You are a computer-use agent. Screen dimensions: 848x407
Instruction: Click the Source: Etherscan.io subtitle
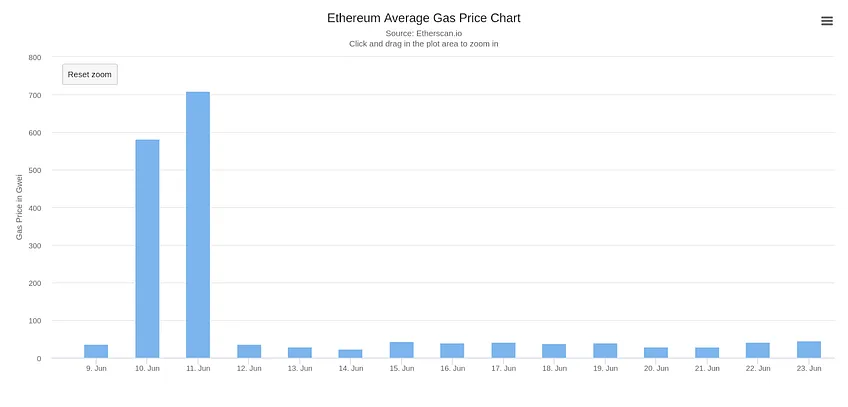click(424, 34)
